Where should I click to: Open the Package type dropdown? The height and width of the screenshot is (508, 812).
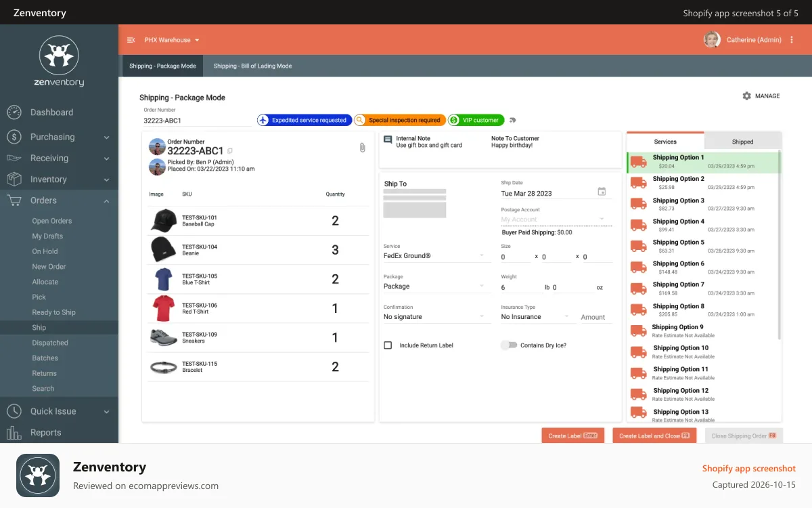coord(436,287)
